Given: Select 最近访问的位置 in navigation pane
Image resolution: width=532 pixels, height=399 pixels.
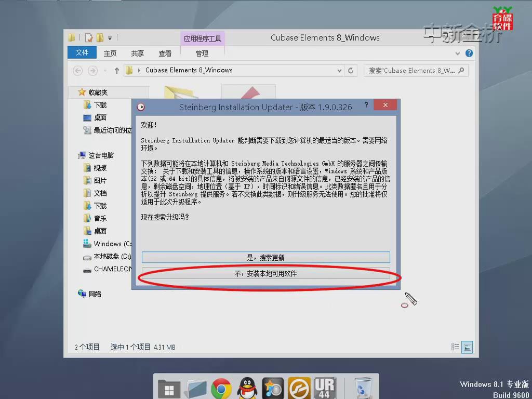Looking at the screenshot, I should [x=108, y=130].
